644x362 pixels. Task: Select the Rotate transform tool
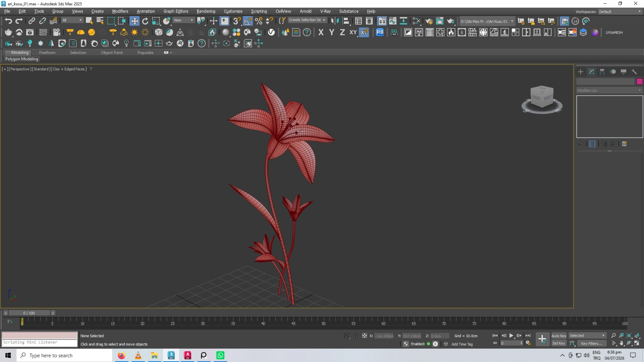[x=145, y=21]
